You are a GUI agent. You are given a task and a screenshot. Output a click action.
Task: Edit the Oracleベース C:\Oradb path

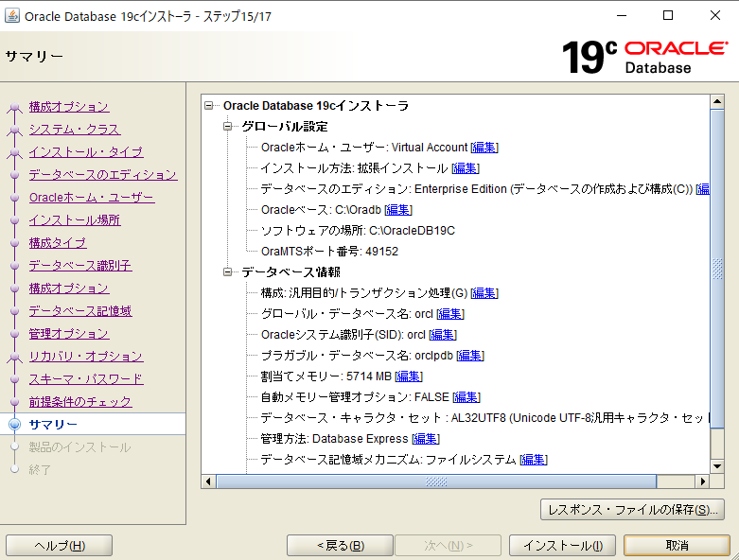(398, 210)
